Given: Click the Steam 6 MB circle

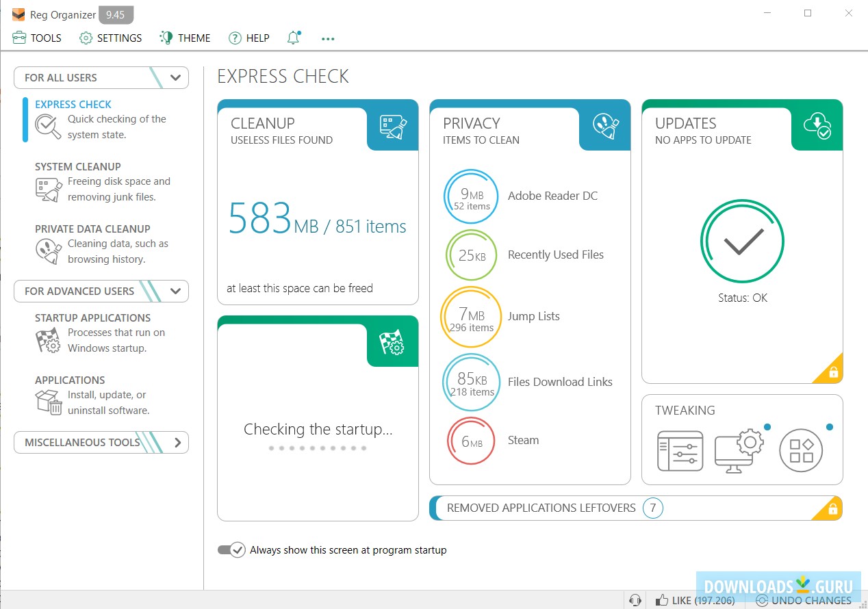Looking at the screenshot, I should click(471, 441).
